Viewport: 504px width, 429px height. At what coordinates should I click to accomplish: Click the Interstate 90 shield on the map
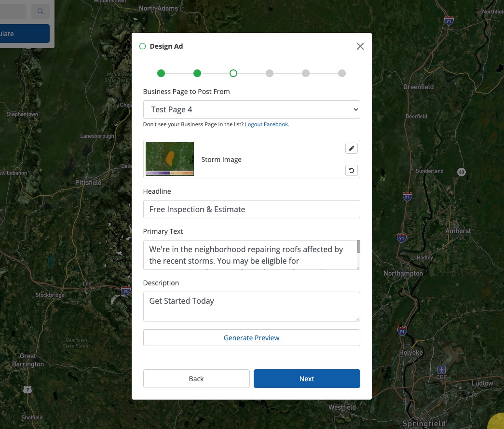coord(126,290)
